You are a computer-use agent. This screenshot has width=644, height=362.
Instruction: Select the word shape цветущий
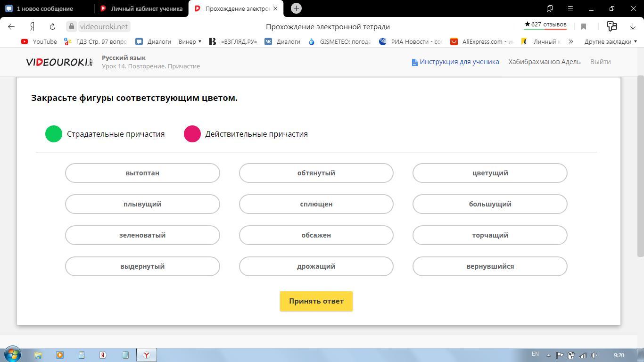coord(490,173)
